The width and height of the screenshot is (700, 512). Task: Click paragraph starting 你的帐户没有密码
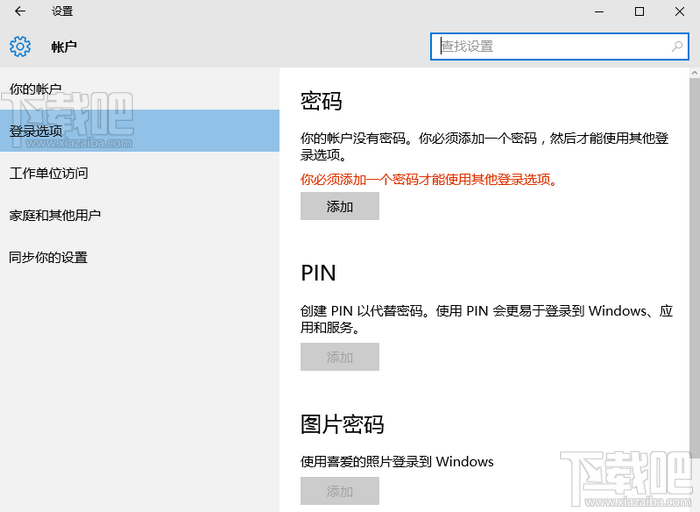484,146
